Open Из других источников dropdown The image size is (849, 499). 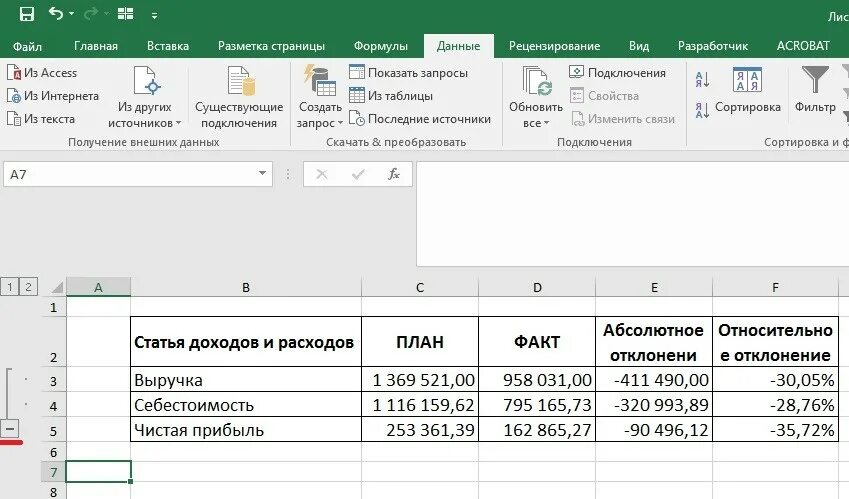point(145,97)
